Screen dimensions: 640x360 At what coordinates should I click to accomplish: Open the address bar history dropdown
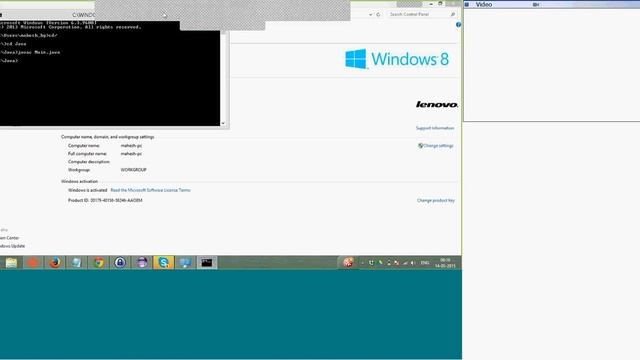coord(370,14)
